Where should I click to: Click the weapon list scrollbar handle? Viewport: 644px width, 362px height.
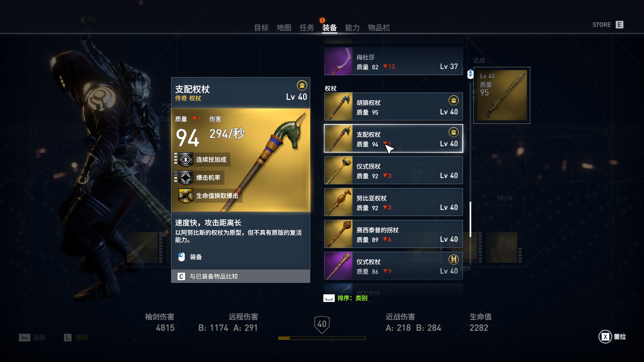[x=470, y=219]
